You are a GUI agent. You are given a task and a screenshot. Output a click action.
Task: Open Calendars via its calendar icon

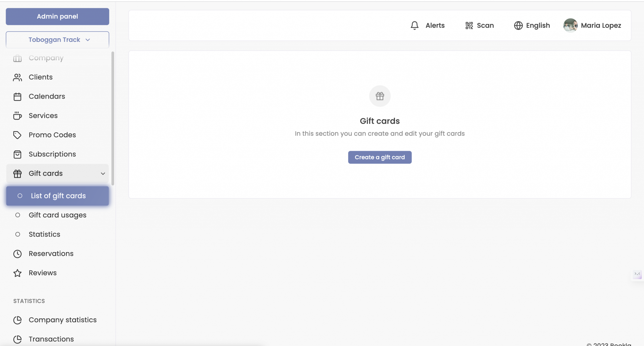click(x=17, y=97)
